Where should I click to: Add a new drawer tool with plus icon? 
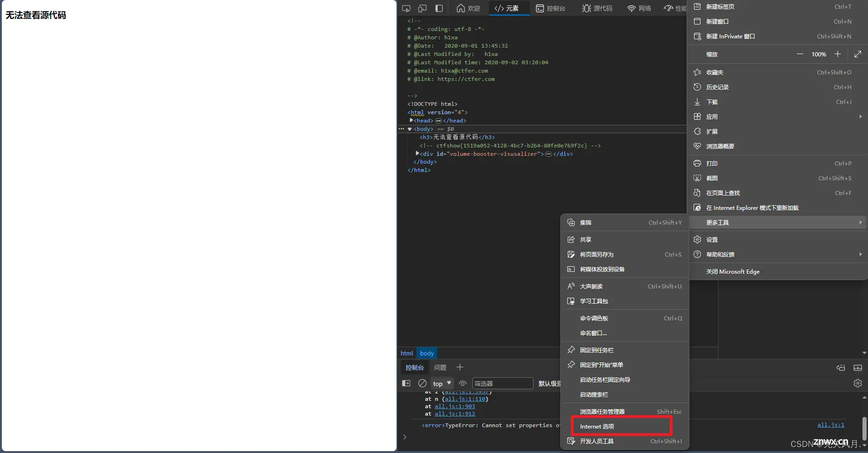459,367
